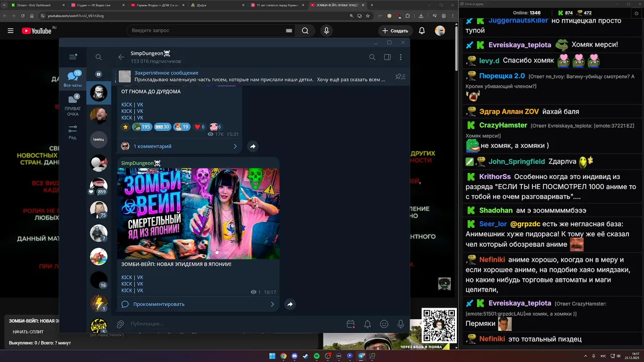
Task: Share the ЗОМБИ-ВЕЙП post
Action: [x=290, y=304]
